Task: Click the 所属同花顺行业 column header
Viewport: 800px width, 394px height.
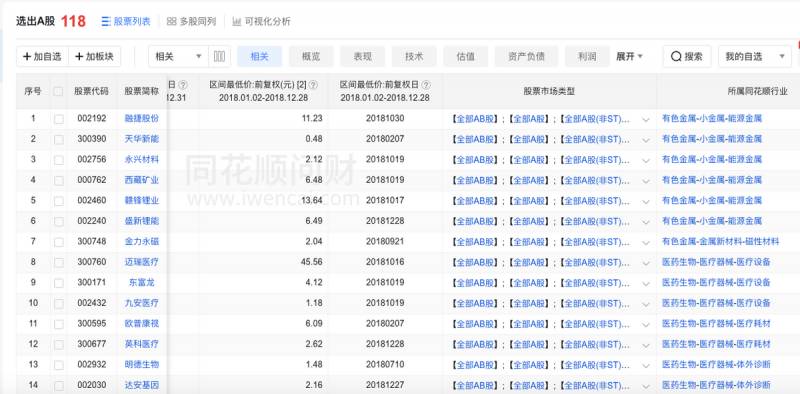Action: coord(758,91)
